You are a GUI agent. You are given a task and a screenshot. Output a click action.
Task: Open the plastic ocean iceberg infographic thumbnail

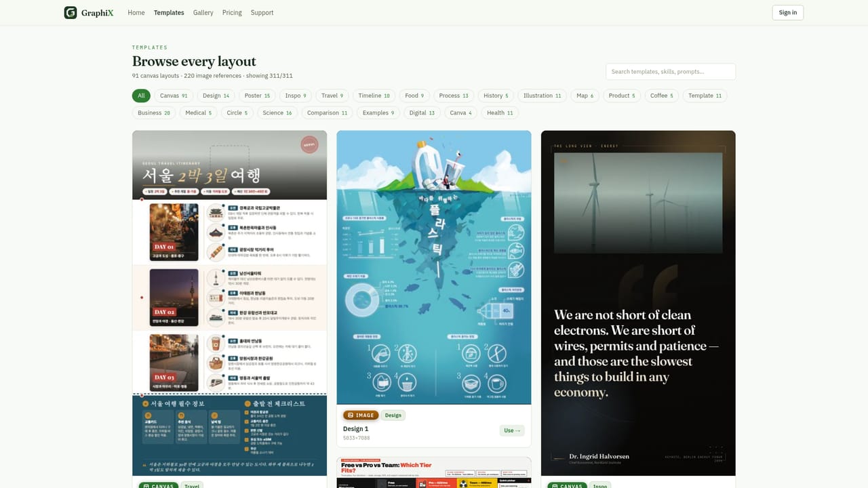click(x=434, y=267)
